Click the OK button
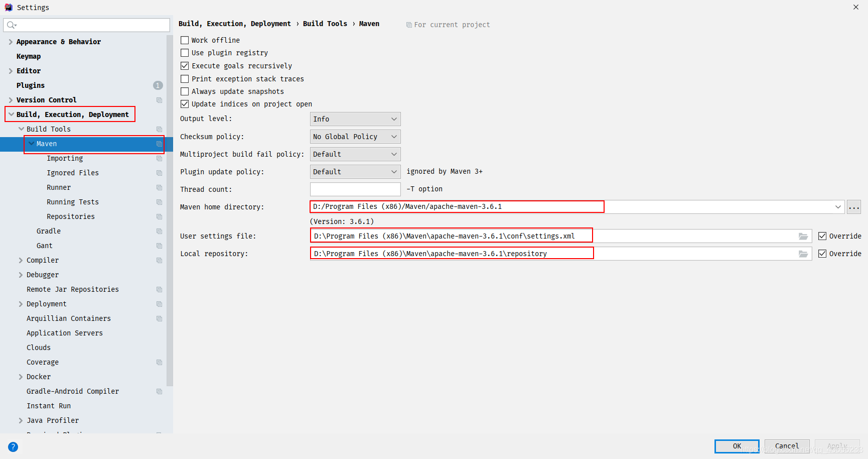This screenshot has width=868, height=459. (737, 446)
